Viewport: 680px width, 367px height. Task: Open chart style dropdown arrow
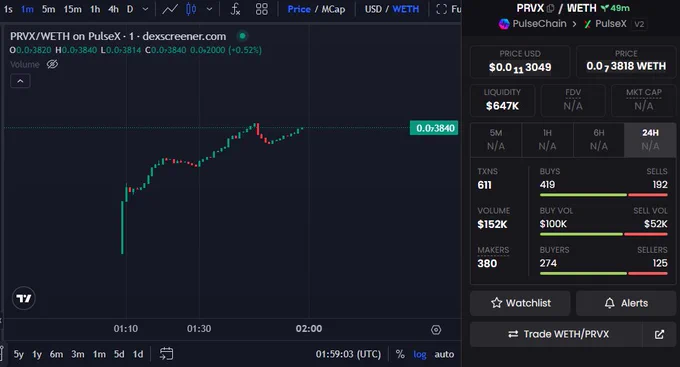[x=209, y=9]
